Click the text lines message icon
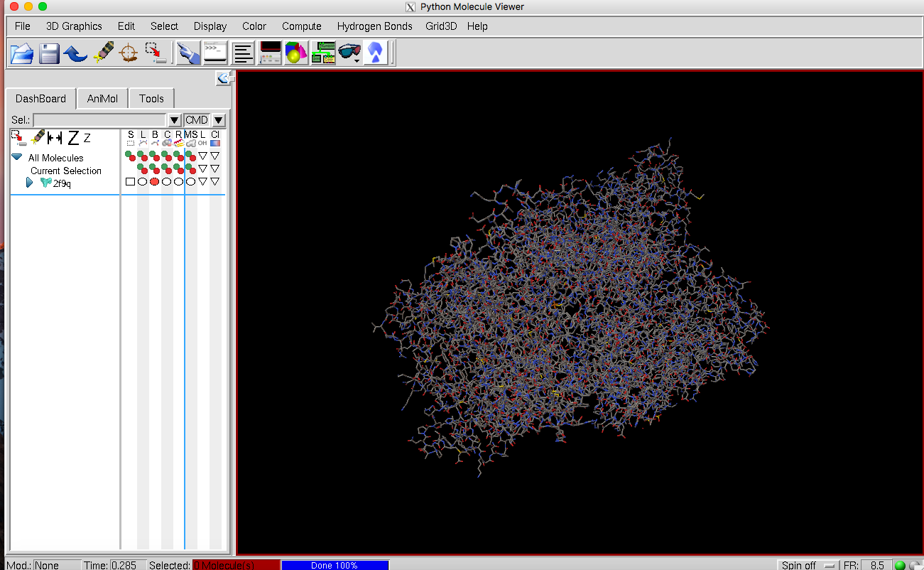The height and width of the screenshot is (570, 924). pos(243,53)
